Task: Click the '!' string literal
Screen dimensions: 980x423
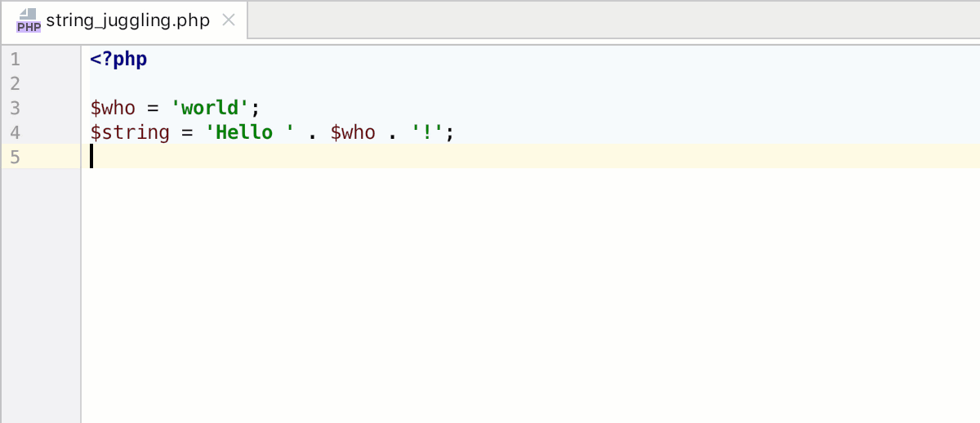Action: tap(428, 132)
